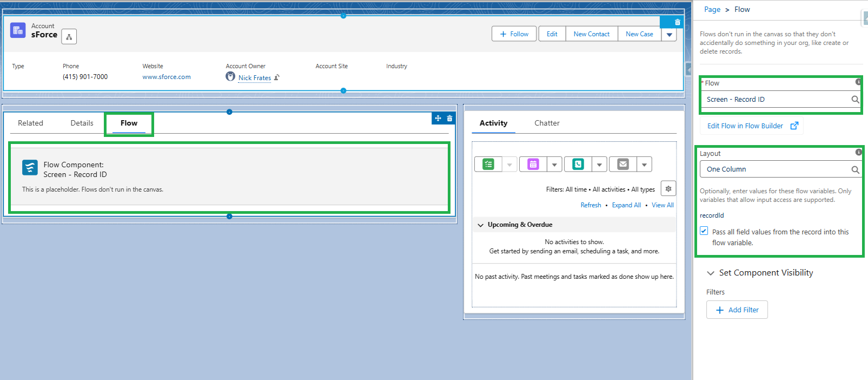Click the info icon beside the Flow label
This screenshot has height=380, width=868.
[x=858, y=82]
